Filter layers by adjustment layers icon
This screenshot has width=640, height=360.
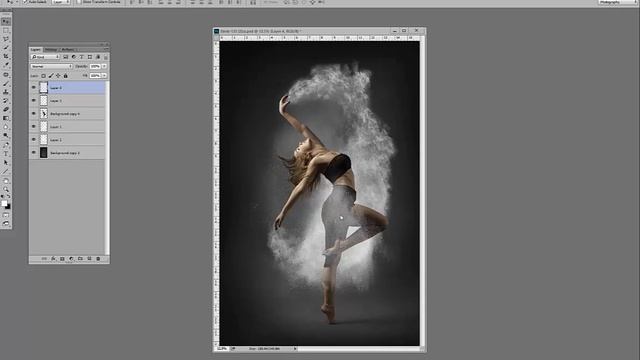(x=73, y=57)
